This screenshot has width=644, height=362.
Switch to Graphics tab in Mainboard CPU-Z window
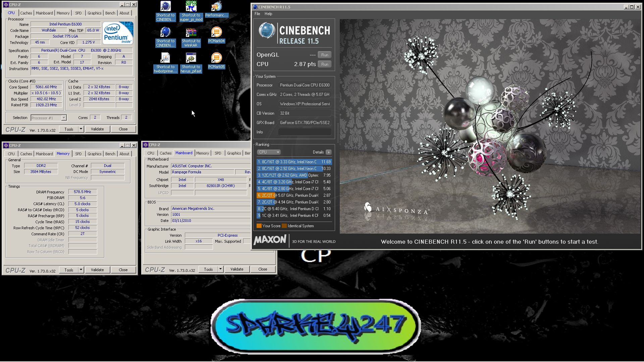click(234, 153)
